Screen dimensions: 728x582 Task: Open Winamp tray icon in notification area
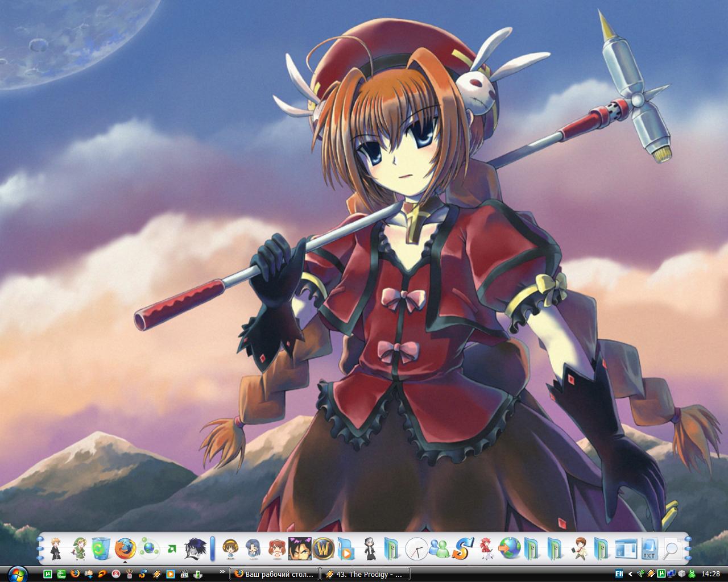pyautogui.click(x=651, y=574)
